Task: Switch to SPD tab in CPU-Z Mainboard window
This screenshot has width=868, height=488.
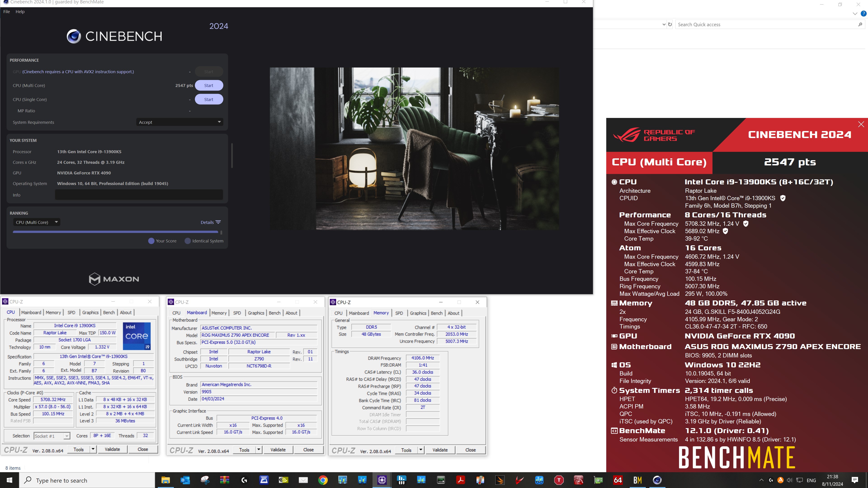Action: (237, 313)
